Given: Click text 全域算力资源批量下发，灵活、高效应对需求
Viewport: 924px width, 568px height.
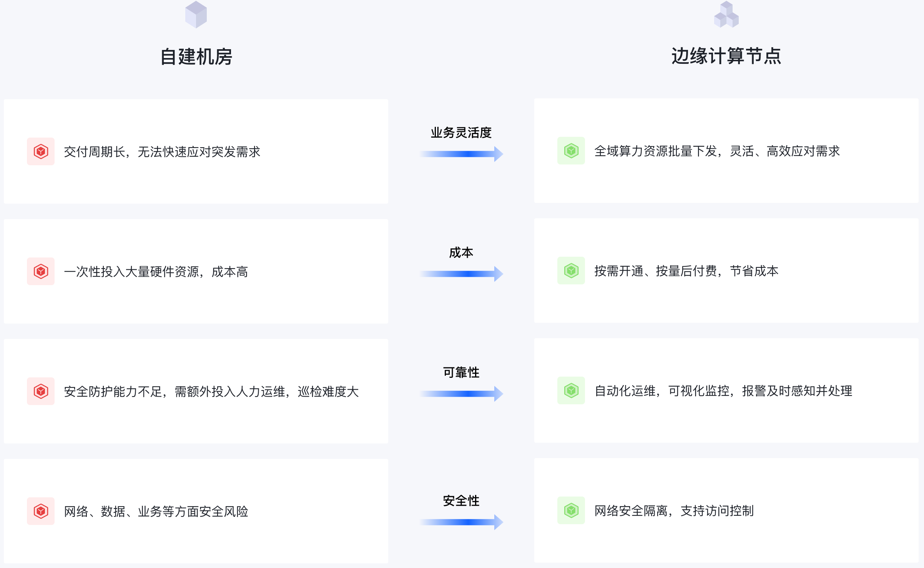Looking at the screenshot, I should [x=717, y=151].
